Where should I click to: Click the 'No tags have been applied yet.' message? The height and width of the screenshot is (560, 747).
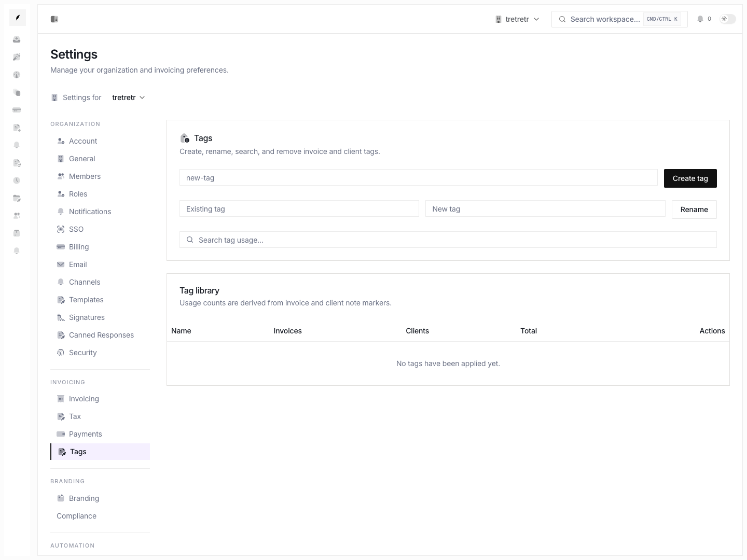point(448,363)
